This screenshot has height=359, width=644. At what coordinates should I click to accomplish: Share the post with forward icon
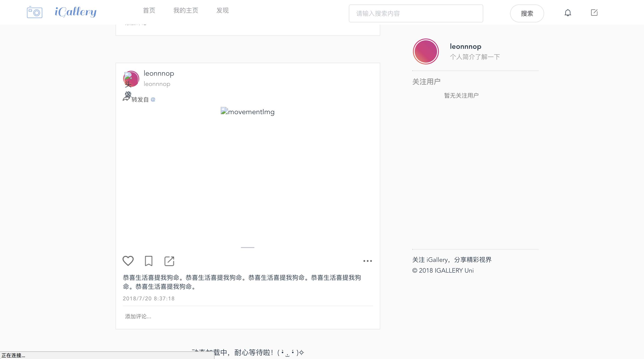point(169,261)
